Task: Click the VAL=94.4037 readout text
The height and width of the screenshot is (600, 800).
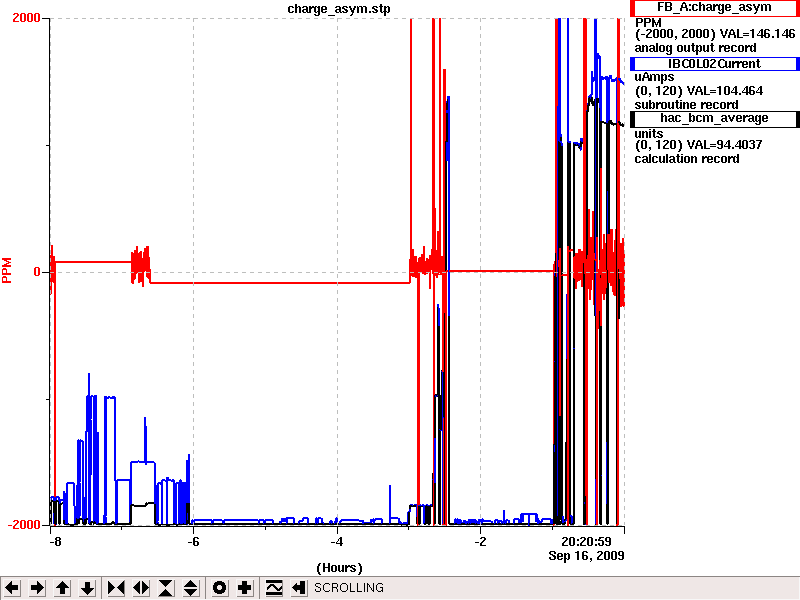Action: [724, 145]
